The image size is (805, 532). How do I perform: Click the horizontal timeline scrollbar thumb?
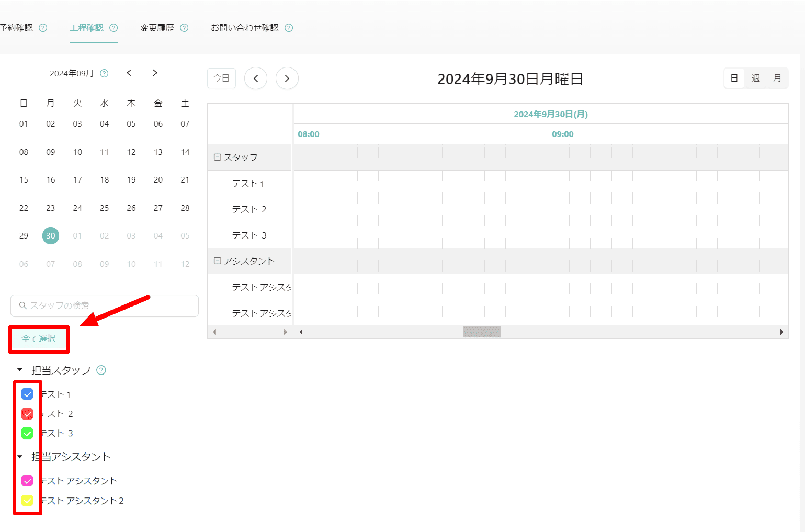(x=482, y=332)
